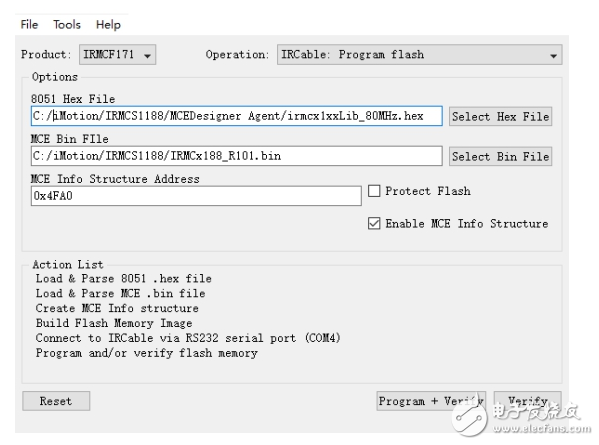Click the Select Bin File button
The height and width of the screenshot is (445, 599).
[x=500, y=156]
